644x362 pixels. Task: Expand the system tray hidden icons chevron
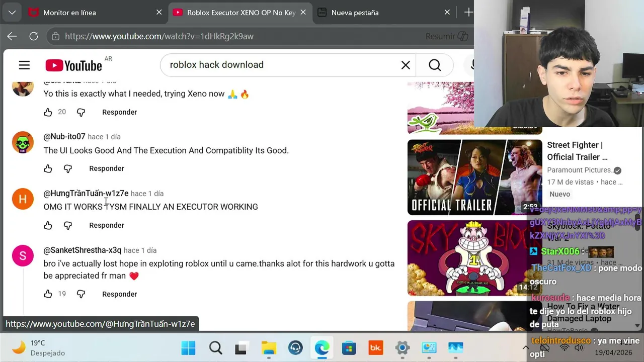[x=525, y=347]
